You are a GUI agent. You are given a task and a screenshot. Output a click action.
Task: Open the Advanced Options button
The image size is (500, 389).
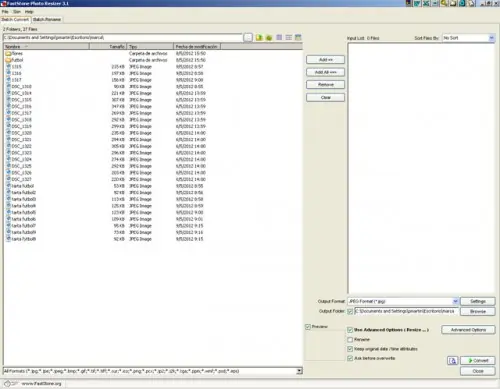pos(468,330)
